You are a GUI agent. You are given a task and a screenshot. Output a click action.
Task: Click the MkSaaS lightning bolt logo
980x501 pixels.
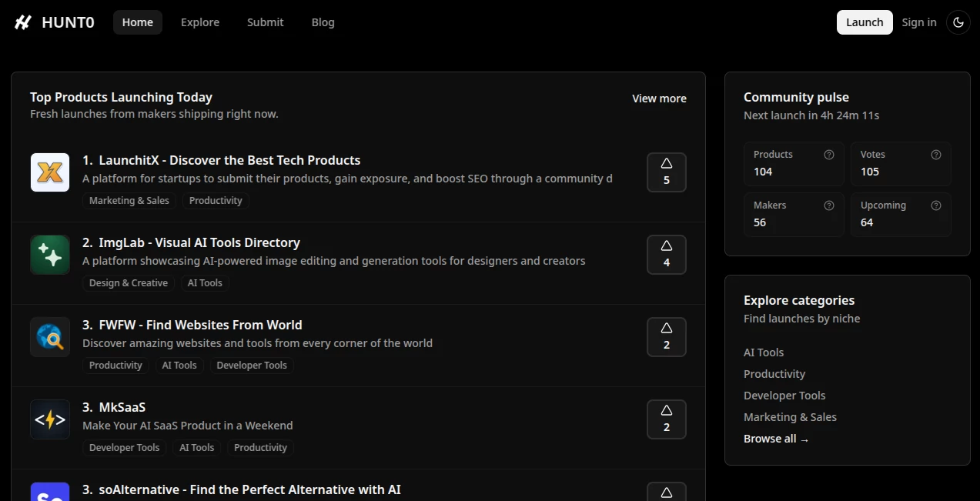tap(49, 419)
